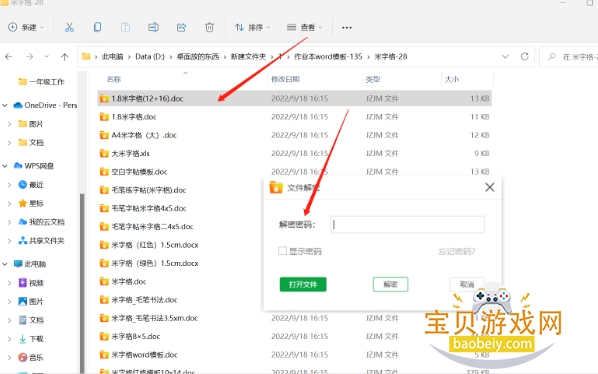Select file 米字格（绿色）1.5cm.docx

(x=155, y=263)
